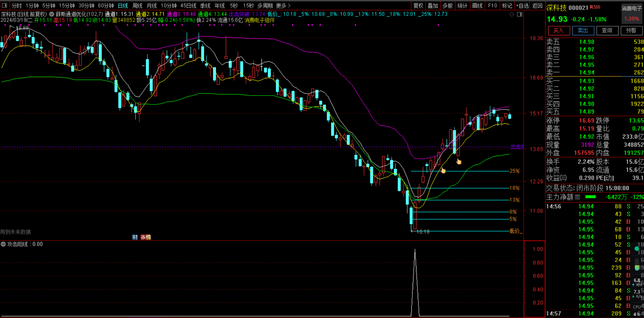644x318 pixels.
Task: Add stock via +自选 button
Action: point(522,5)
